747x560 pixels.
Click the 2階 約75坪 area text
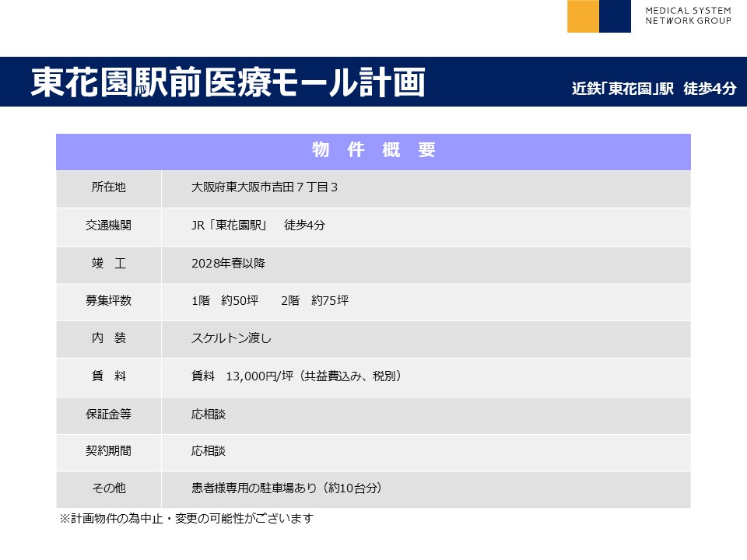click(x=314, y=300)
